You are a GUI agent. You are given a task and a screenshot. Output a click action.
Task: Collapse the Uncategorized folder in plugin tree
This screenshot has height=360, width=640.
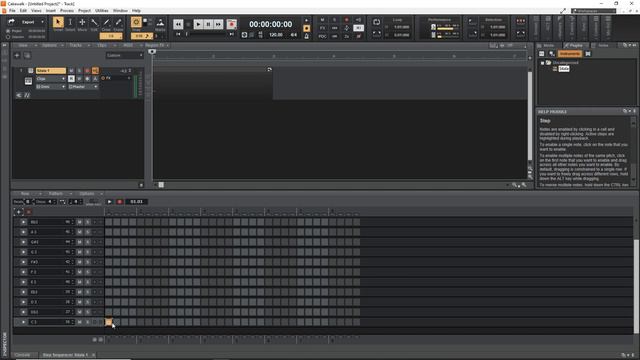coord(542,63)
